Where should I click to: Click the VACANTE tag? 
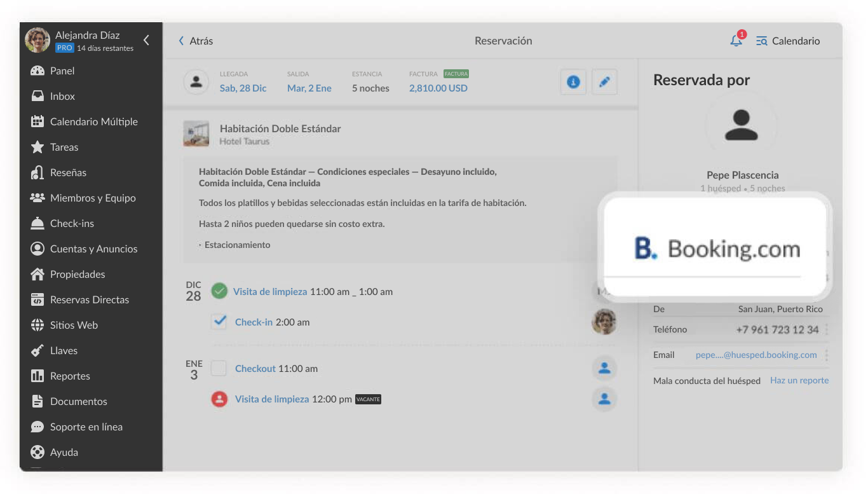(x=368, y=399)
